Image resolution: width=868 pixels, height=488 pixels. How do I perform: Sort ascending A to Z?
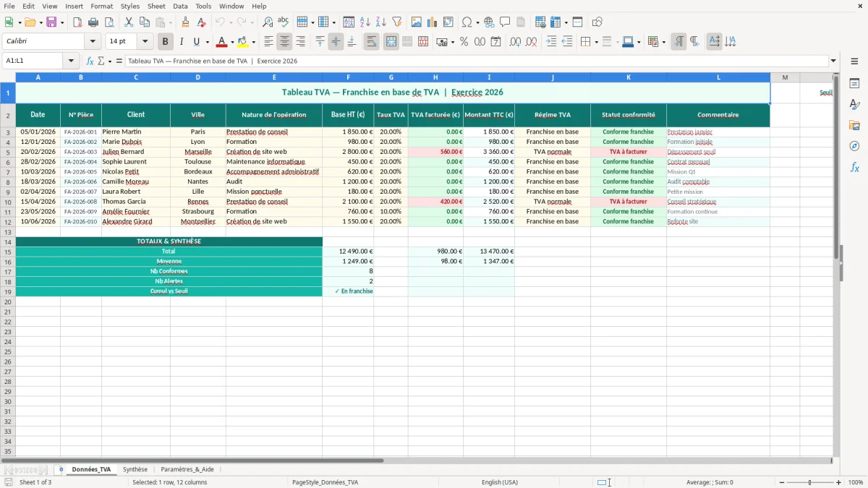pos(365,22)
